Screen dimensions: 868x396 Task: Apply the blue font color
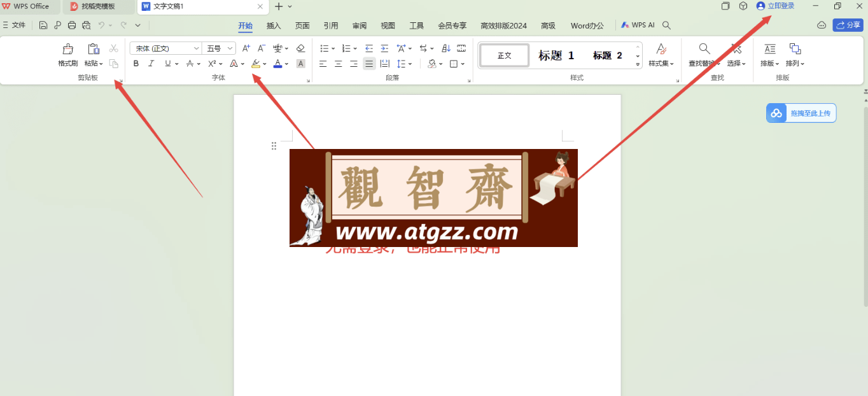tap(277, 64)
